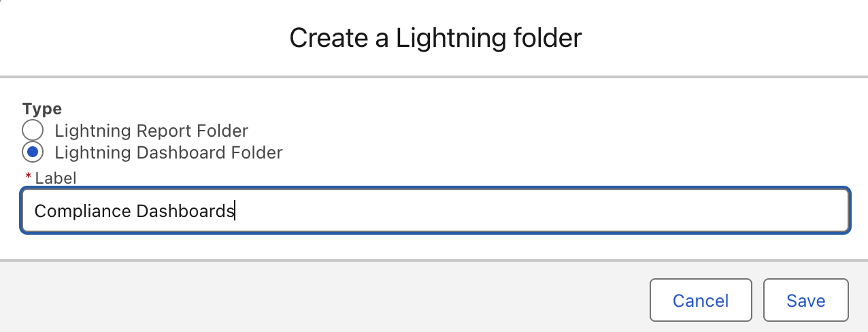
Task: Click the red required asterisk beside Label
Action: click(28, 178)
